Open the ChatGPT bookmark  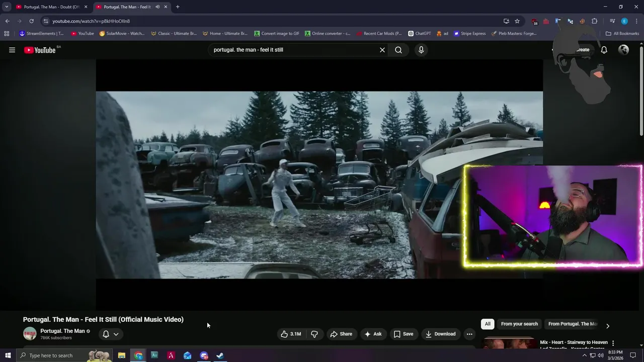(x=419, y=34)
